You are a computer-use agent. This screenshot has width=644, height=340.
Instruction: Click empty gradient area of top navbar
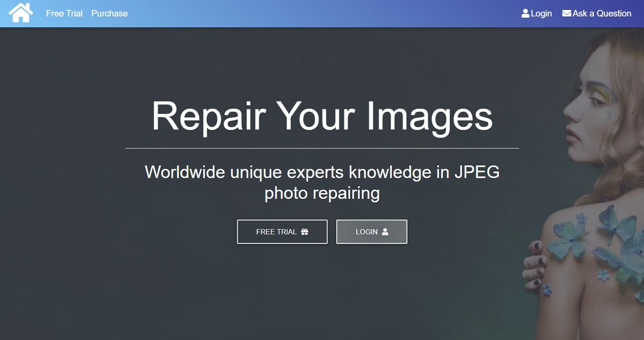(322, 13)
